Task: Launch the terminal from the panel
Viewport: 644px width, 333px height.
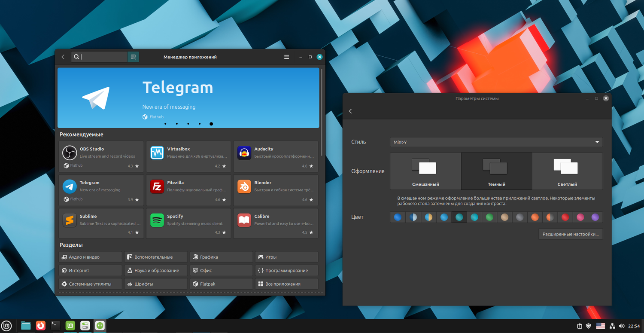Action: click(55, 326)
